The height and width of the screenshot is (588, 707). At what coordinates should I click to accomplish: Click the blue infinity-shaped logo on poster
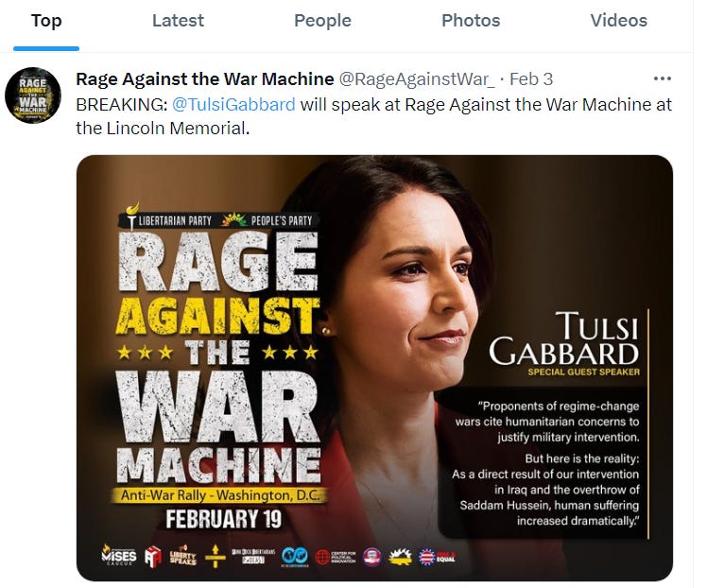click(x=295, y=557)
